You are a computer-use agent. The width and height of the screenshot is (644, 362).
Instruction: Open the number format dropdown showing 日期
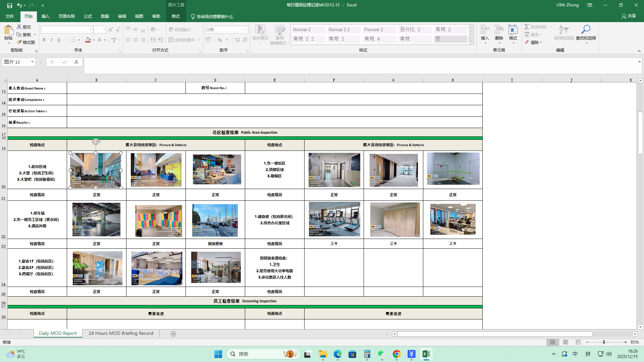pyautogui.click(x=246, y=29)
